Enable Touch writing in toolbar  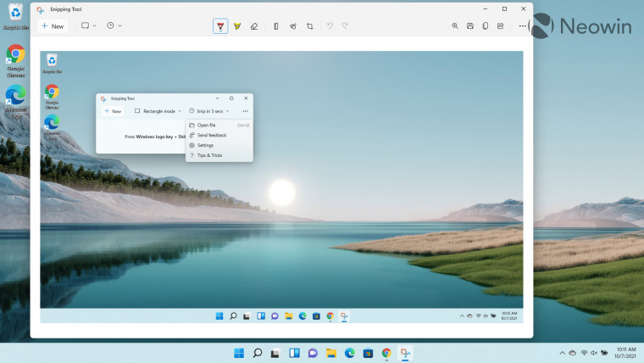[293, 26]
